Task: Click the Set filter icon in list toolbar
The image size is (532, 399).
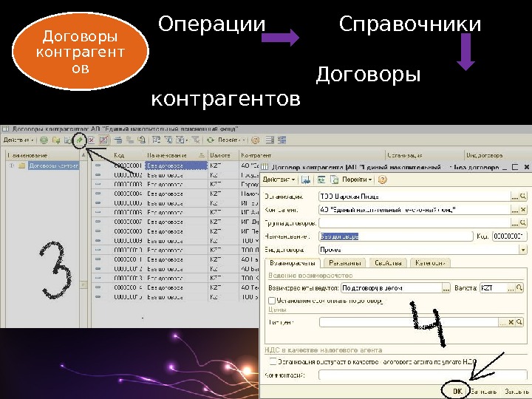Action: point(156,140)
